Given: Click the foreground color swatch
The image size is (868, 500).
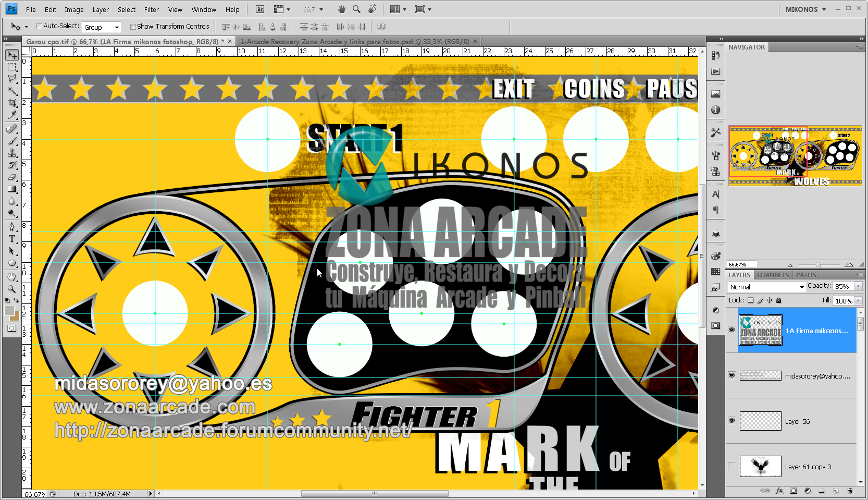Looking at the screenshot, I should pyautogui.click(x=9, y=311).
